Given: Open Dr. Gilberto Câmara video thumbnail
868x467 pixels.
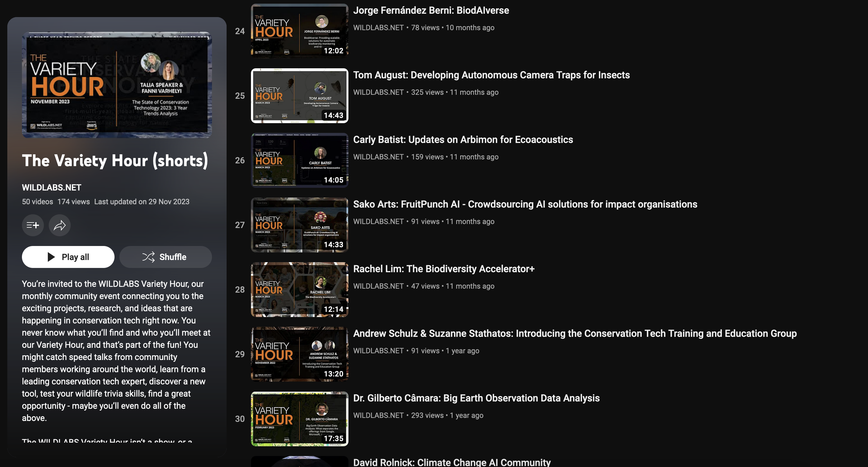Looking at the screenshot, I should tap(300, 419).
